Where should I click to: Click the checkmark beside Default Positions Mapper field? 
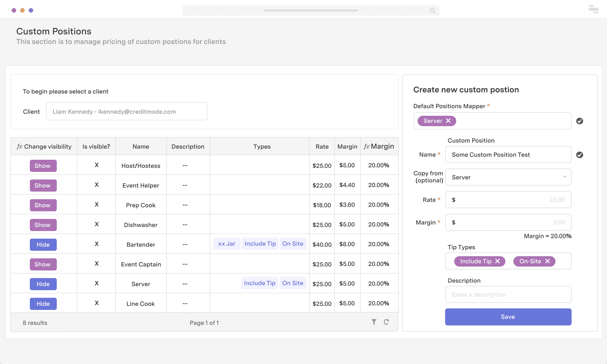pyautogui.click(x=580, y=121)
